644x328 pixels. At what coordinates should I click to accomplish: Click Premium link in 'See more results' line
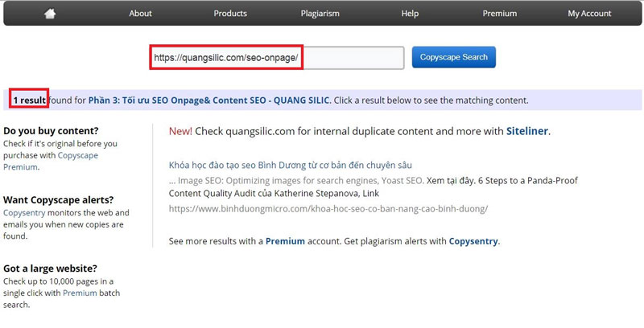[285, 241]
